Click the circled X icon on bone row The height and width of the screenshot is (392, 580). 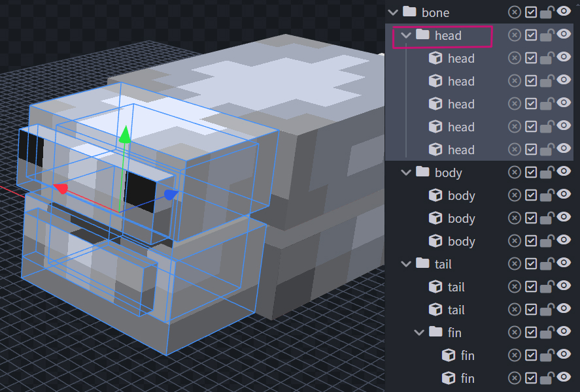coord(514,12)
